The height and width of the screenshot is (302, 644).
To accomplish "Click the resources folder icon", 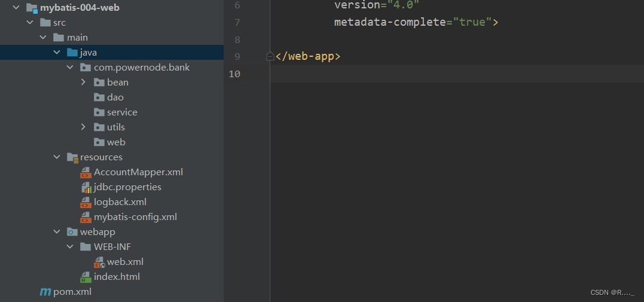I will click(x=72, y=157).
